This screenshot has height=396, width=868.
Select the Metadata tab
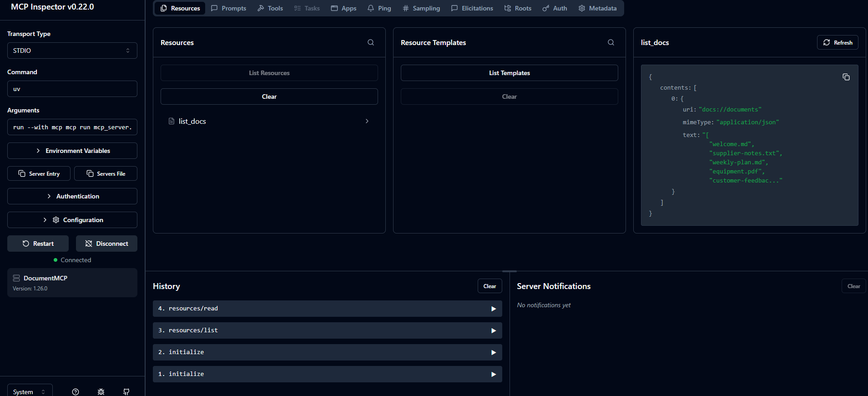[x=597, y=8]
